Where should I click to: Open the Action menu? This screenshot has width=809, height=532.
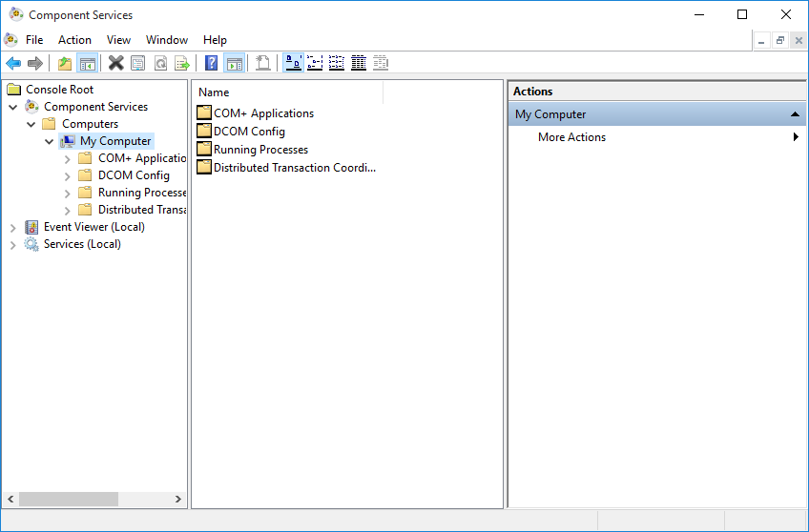point(74,40)
